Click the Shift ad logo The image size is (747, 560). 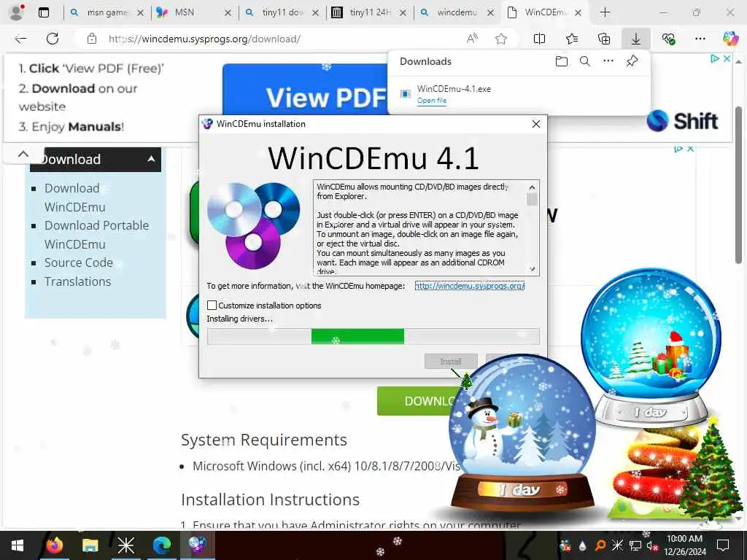[682, 121]
